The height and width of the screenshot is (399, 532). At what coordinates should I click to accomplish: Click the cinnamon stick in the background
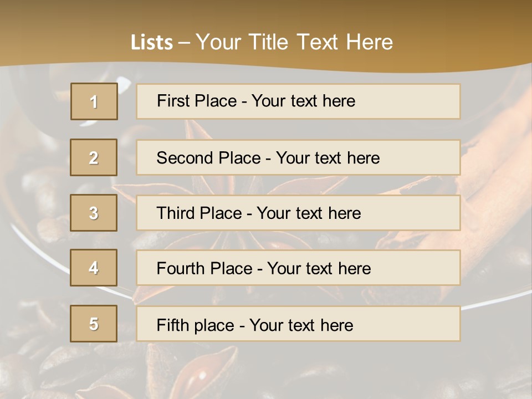tap(493, 166)
